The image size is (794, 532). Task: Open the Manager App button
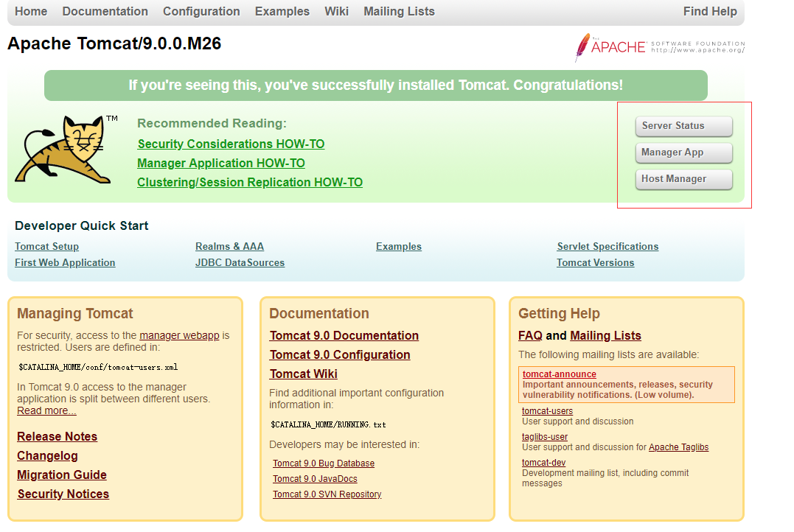683,153
